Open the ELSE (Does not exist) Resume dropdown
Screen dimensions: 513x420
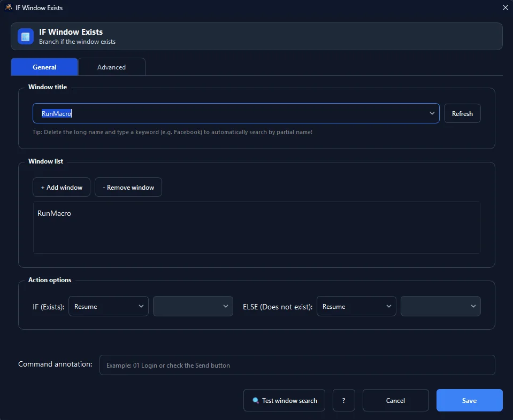(x=356, y=306)
